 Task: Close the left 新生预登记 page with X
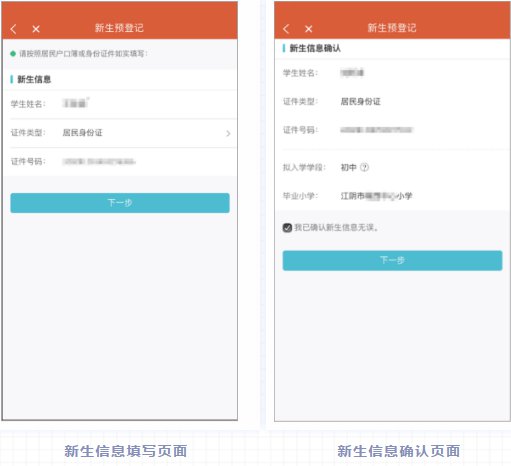coord(36,29)
